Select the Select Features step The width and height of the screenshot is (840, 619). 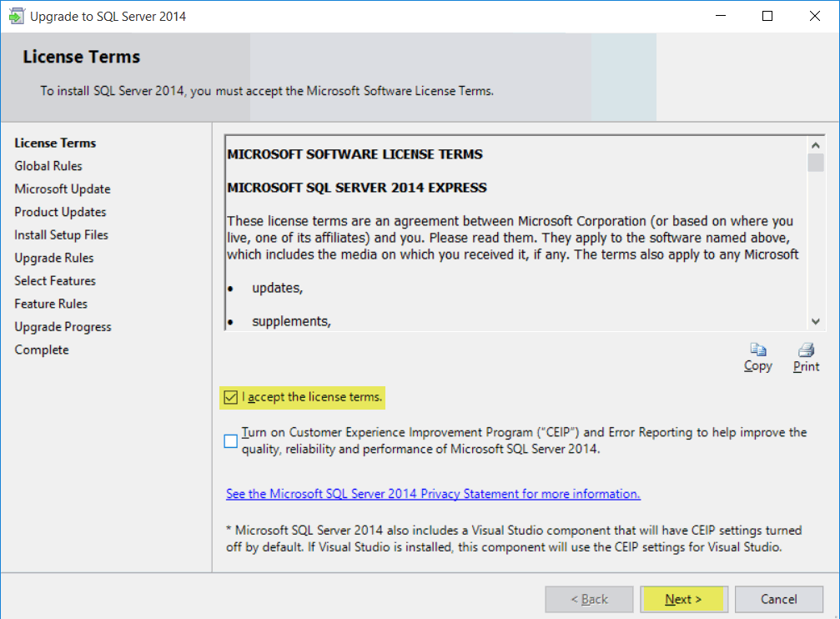click(55, 281)
